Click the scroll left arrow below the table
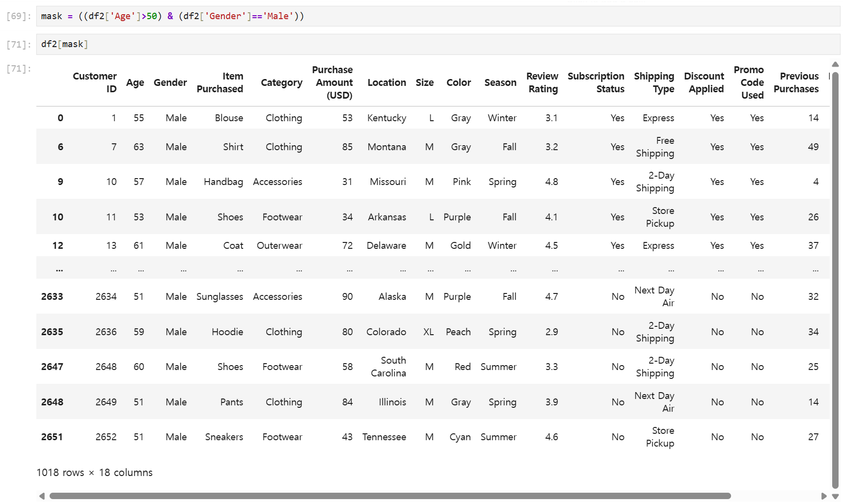 [x=42, y=496]
